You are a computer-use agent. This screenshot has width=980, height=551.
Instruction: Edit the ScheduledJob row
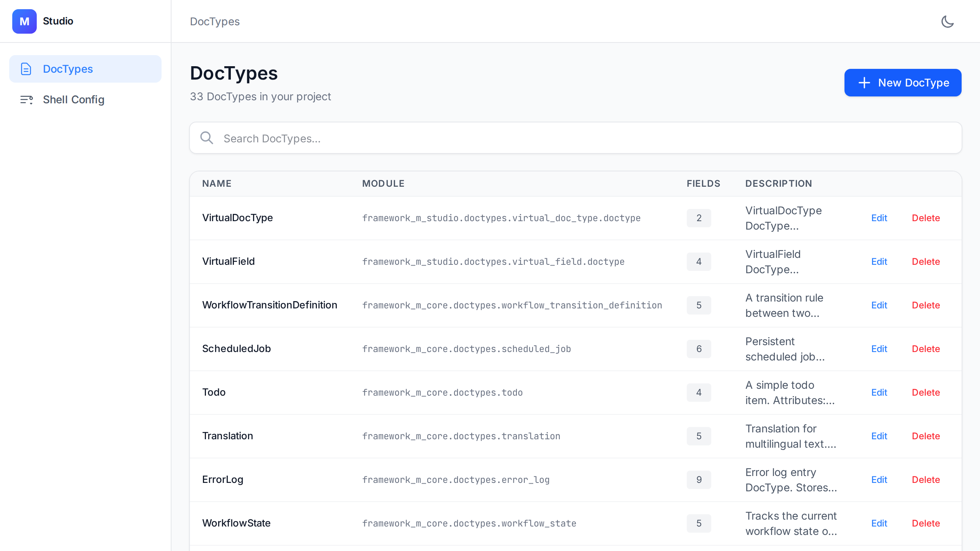879,349
